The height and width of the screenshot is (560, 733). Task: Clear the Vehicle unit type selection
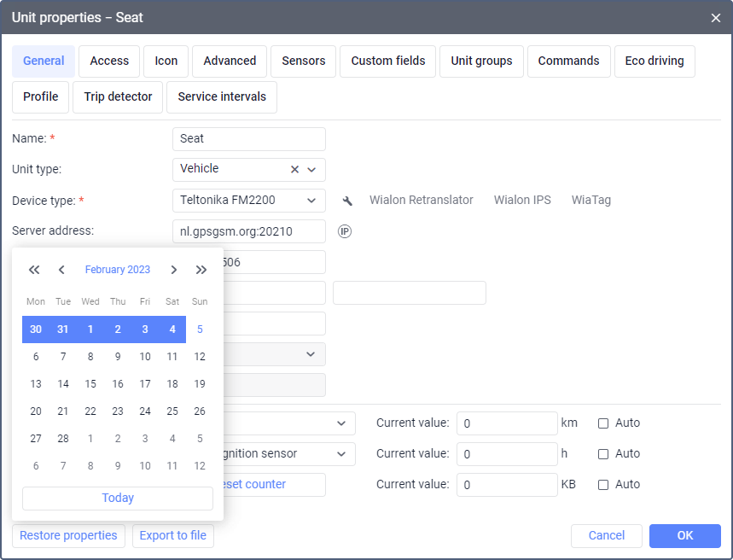[x=294, y=170]
